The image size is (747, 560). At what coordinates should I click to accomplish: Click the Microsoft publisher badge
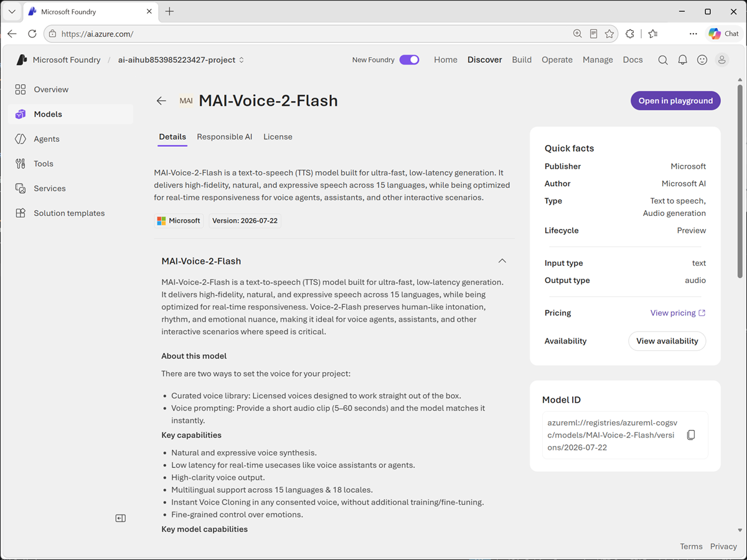click(179, 221)
